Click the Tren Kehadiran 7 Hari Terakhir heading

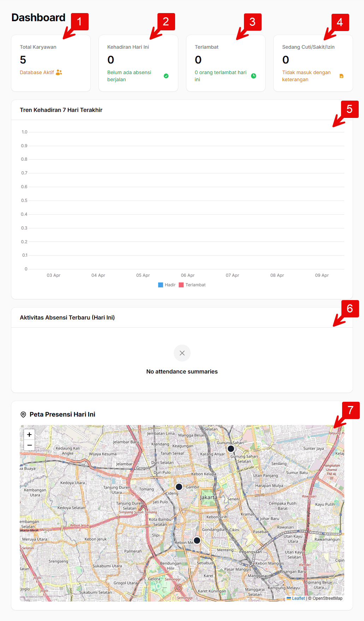tap(61, 110)
